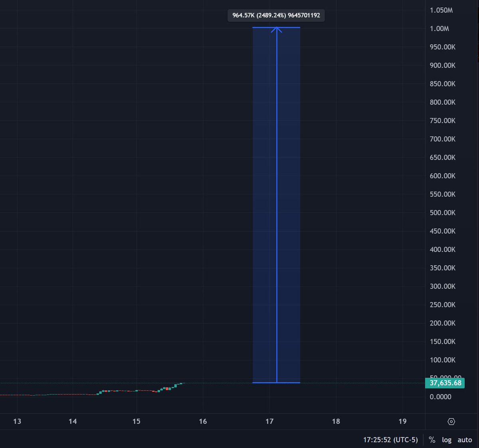Select date 17 on time axis
Screen dimensions: 479x448
[269, 421]
